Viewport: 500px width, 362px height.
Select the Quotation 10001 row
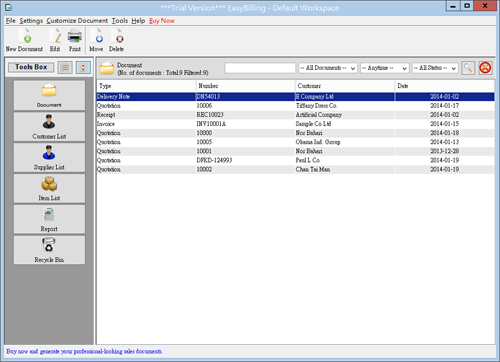tap(295, 151)
